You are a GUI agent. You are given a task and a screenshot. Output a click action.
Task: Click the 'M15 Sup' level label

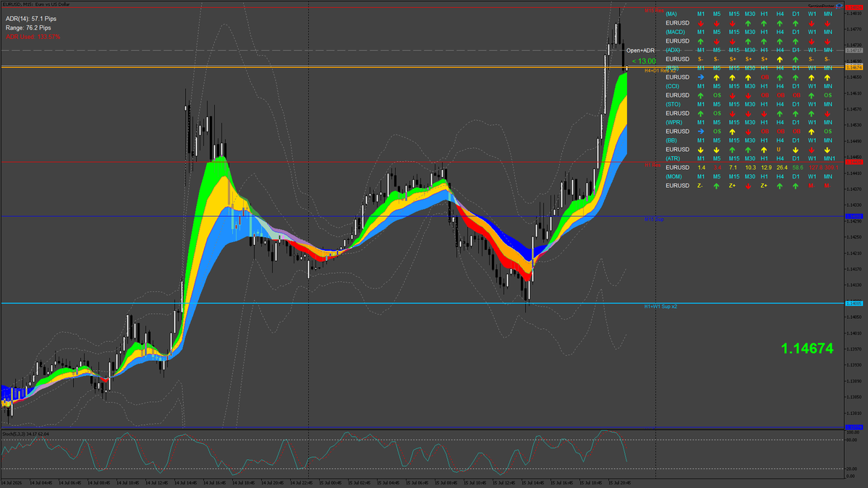(x=654, y=218)
